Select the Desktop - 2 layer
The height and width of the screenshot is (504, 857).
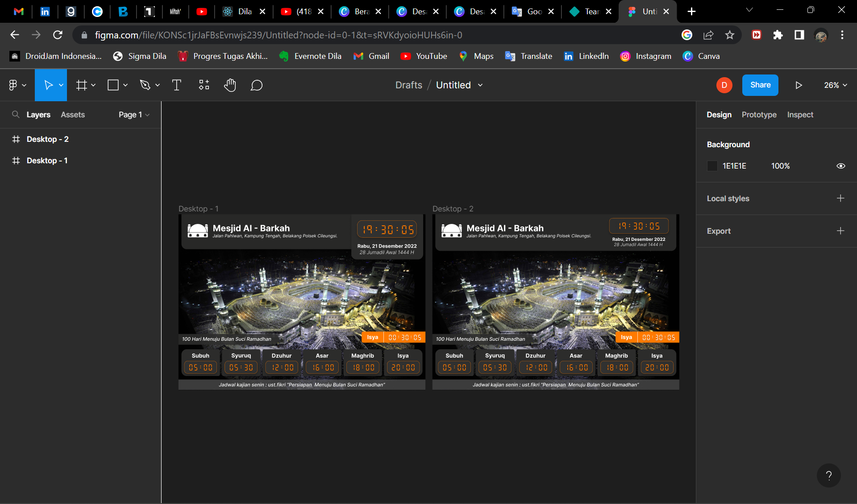pyautogui.click(x=47, y=139)
